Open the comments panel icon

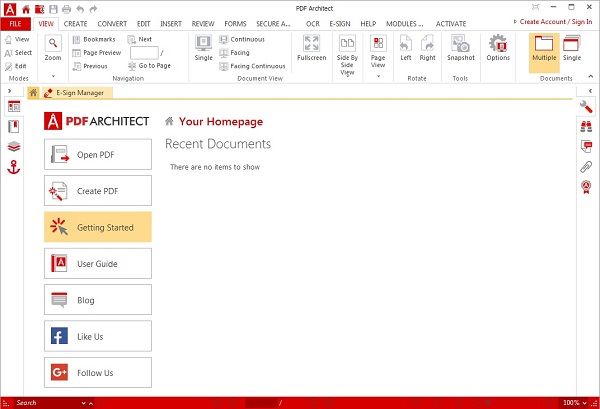tap(586, 147)
